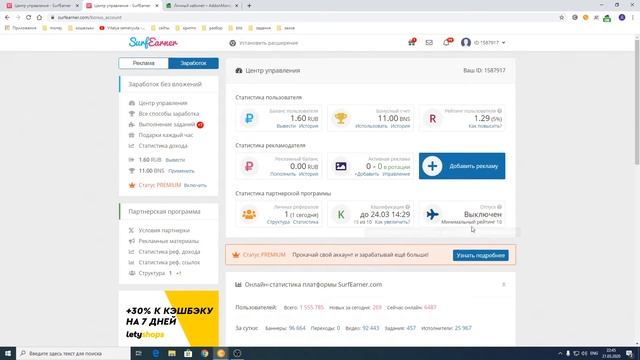Click 'Пополнить' under advertising balance
Image resolution: width=640 pixels, height=360 pixels.
point(283,174)
